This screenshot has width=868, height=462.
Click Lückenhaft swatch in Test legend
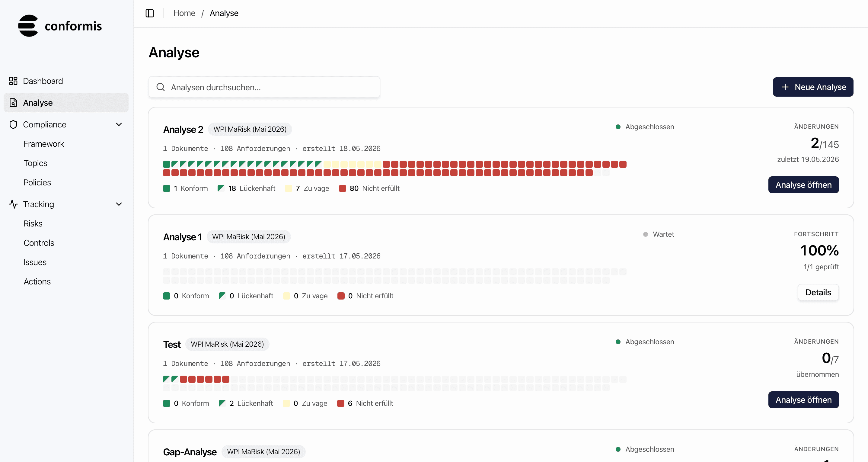pyautogui.click(x=222, y=403)
